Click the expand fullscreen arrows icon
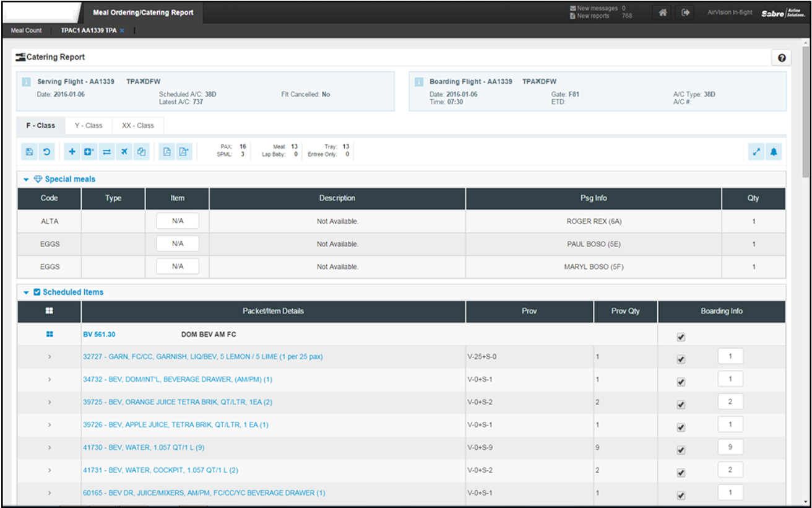The image size is (812, 508). click(756, 152)
